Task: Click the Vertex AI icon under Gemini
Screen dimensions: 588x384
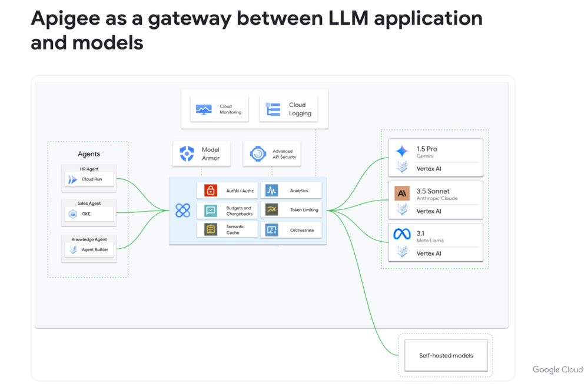Action: [x=402, y=167]
